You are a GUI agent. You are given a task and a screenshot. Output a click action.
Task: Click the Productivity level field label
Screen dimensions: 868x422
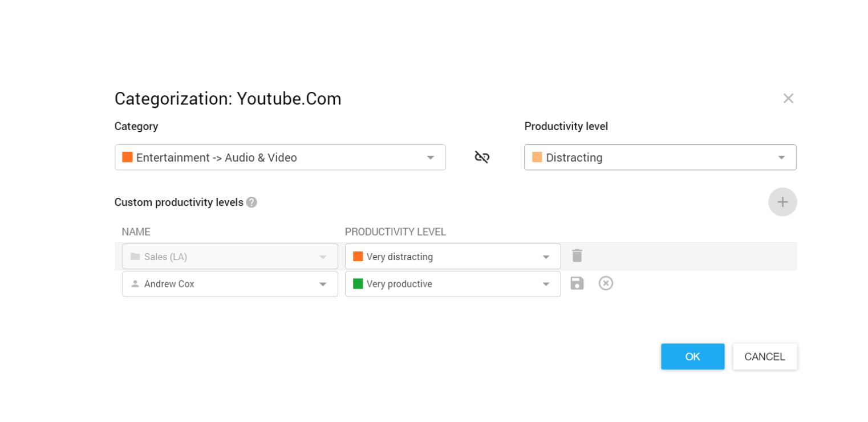click(566, 127)
